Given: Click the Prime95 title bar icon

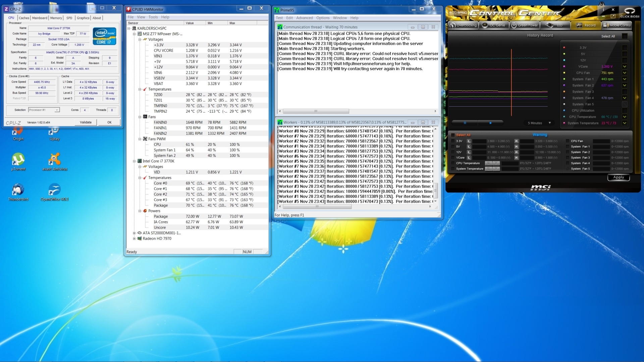Looking at the screenshot, I should click(277, 10).
